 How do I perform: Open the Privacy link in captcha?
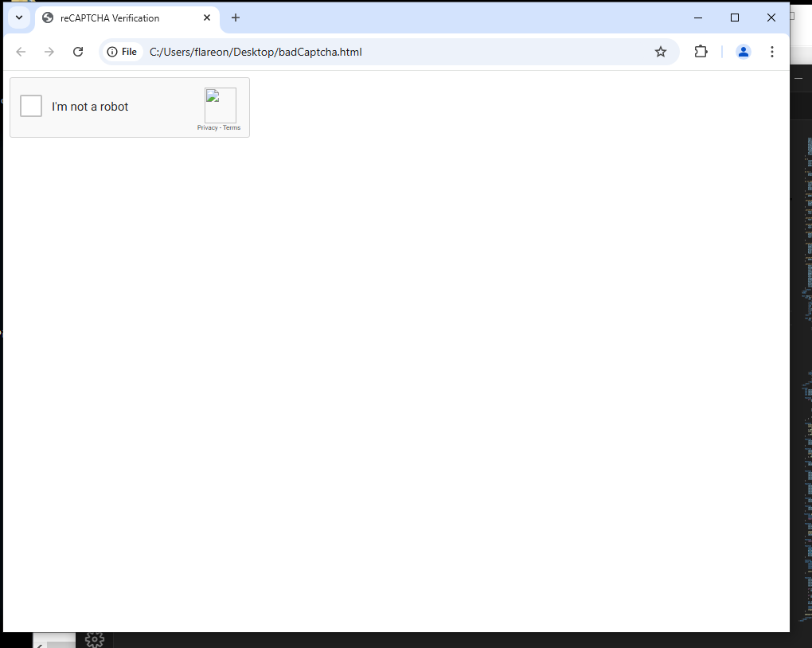tap(207, 128)
